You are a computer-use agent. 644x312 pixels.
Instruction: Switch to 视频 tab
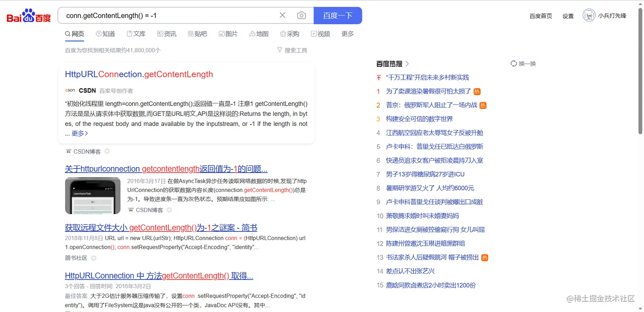click(320, 34)
